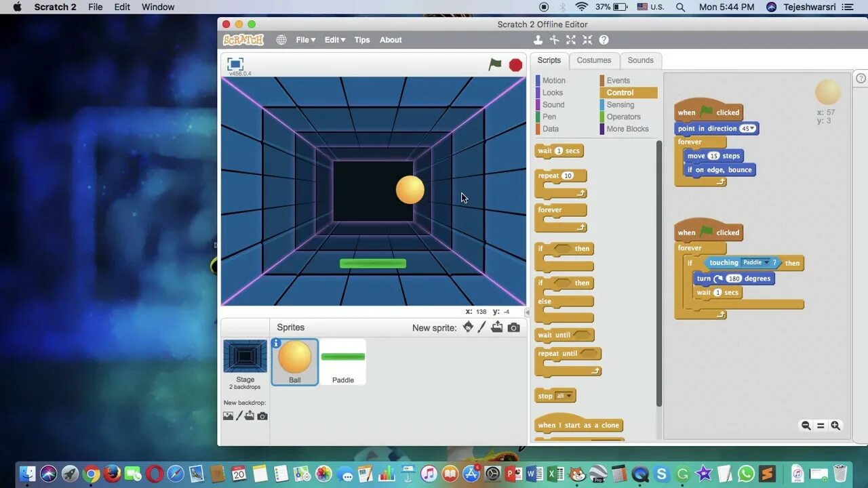Viewport: 868px width, 488px height.
Task: Reset scripts area zoom
Action: (821, 426)
